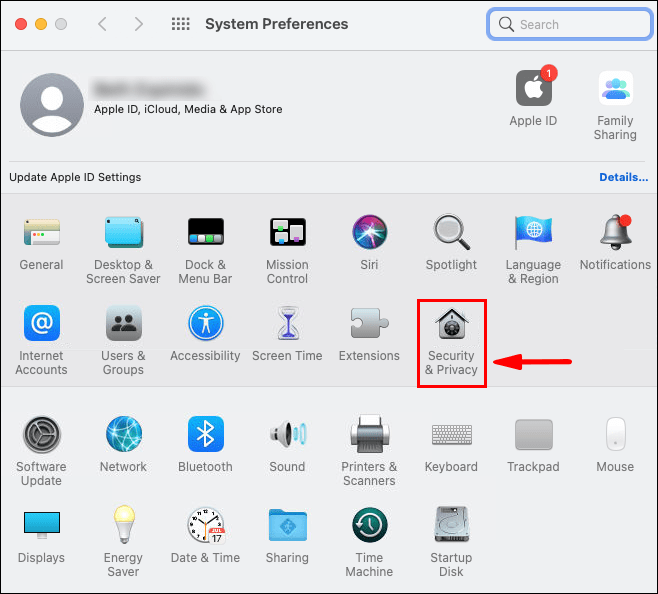Close the System Preferences window
This screenshot has width=658, height=594.
tap(21, 24)
